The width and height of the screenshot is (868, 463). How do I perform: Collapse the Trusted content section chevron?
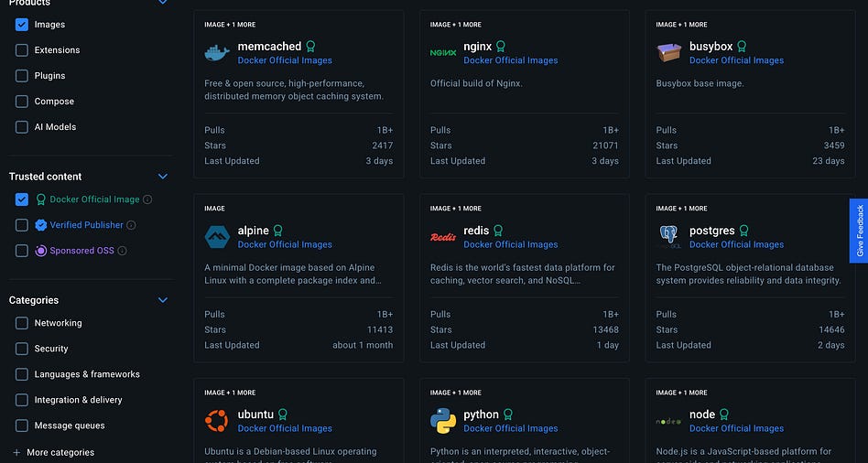pos(163,177)
